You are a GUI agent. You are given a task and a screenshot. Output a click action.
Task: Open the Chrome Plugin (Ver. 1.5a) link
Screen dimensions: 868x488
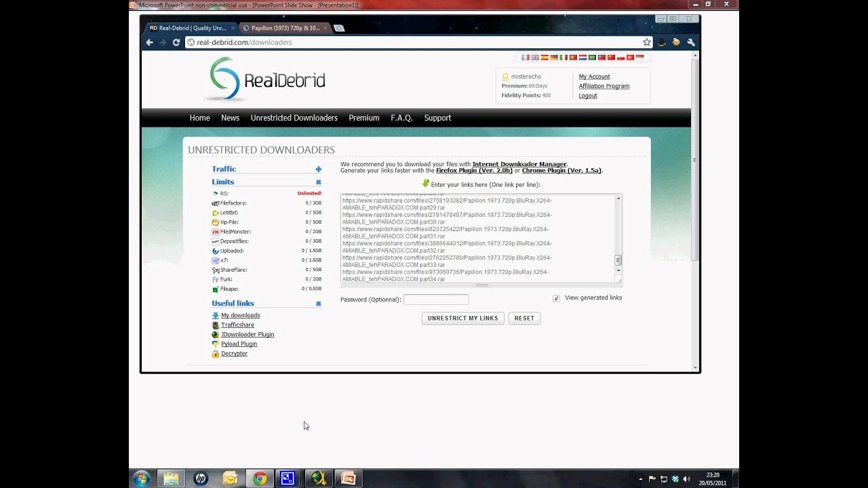(x=561, y=171)
